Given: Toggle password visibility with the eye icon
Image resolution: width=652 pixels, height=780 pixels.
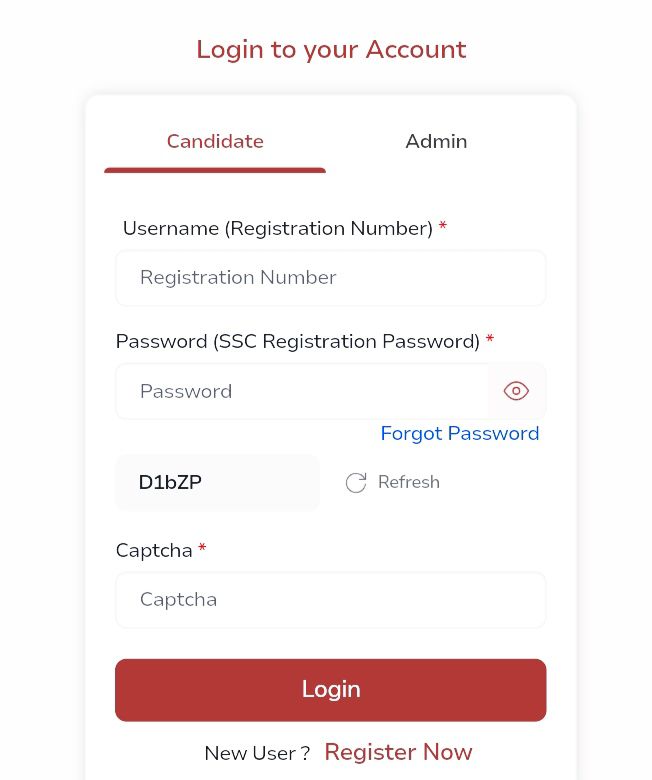Looking at the screenshot, I should (x=516, y=391).
